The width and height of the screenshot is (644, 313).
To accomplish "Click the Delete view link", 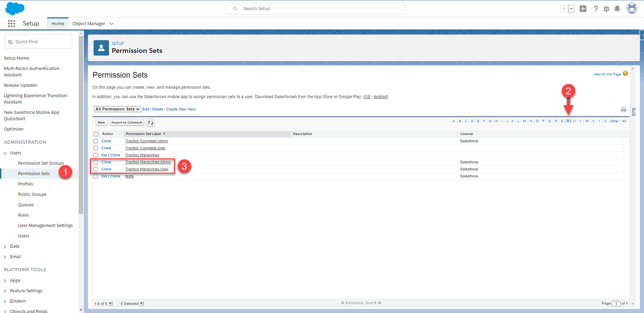I will [158, 109].
